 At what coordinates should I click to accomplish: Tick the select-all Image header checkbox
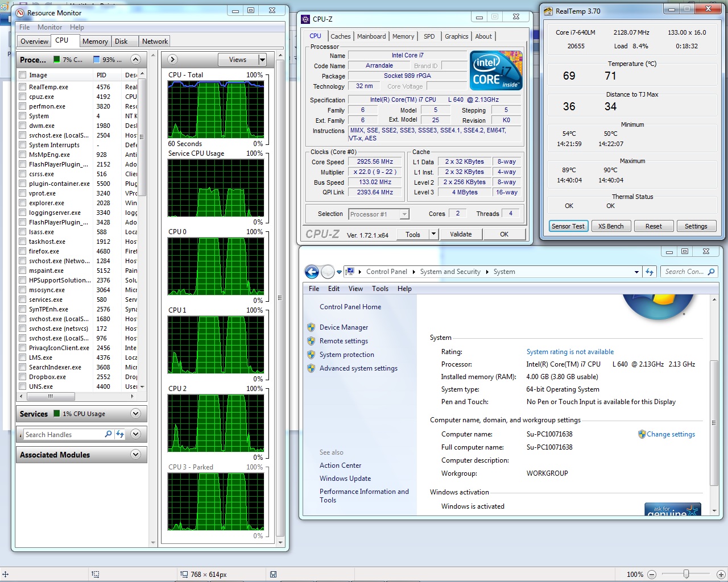23,75
